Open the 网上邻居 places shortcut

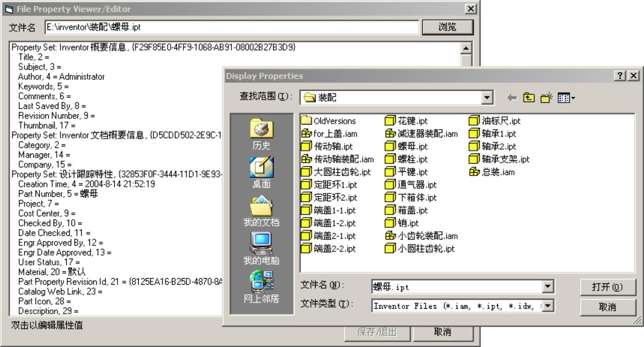(x=261, y=287)
